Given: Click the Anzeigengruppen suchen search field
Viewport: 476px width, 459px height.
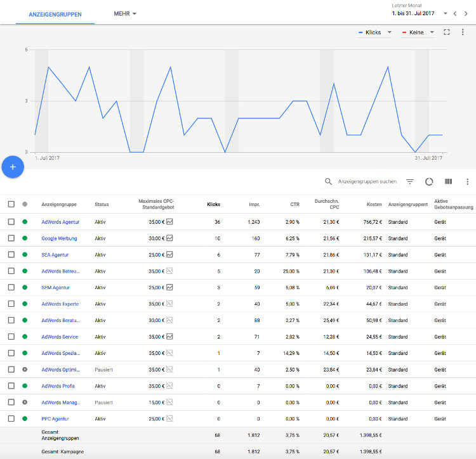Looking at the screenshot, I should [367, 181].
